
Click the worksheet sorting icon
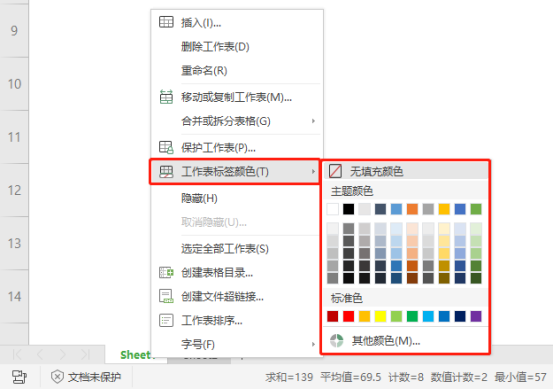coord(166,320)
